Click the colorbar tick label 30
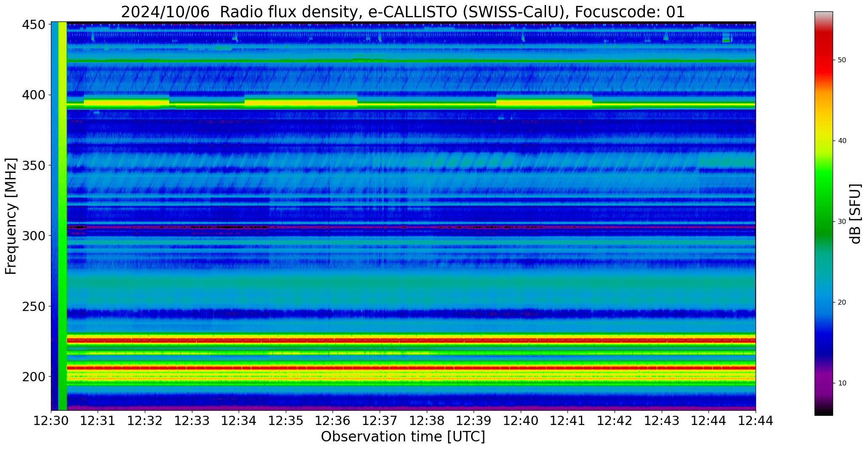The width and height of the screenshot is (868, 449). pyautogui.click(x=842, y=222)
